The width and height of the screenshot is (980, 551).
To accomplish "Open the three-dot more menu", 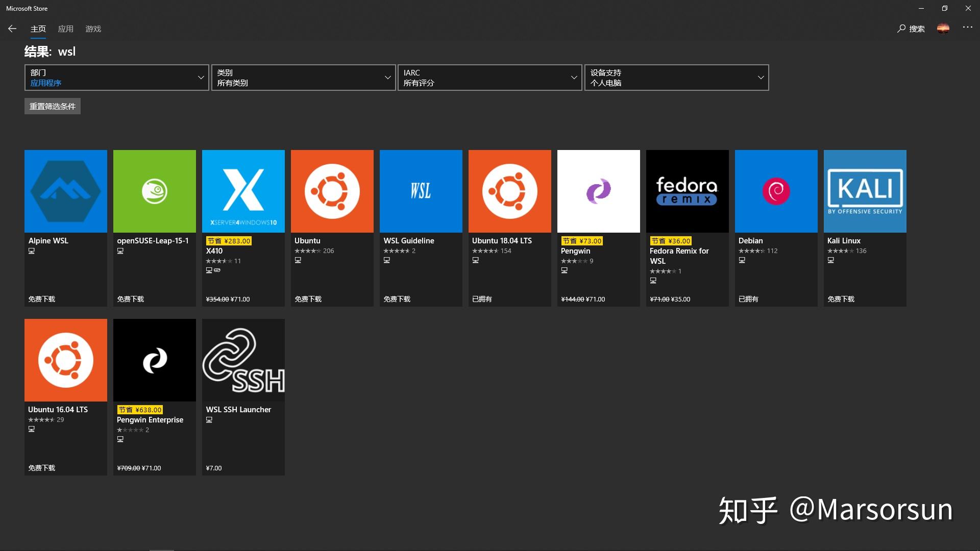I will [x=968, y=27].
